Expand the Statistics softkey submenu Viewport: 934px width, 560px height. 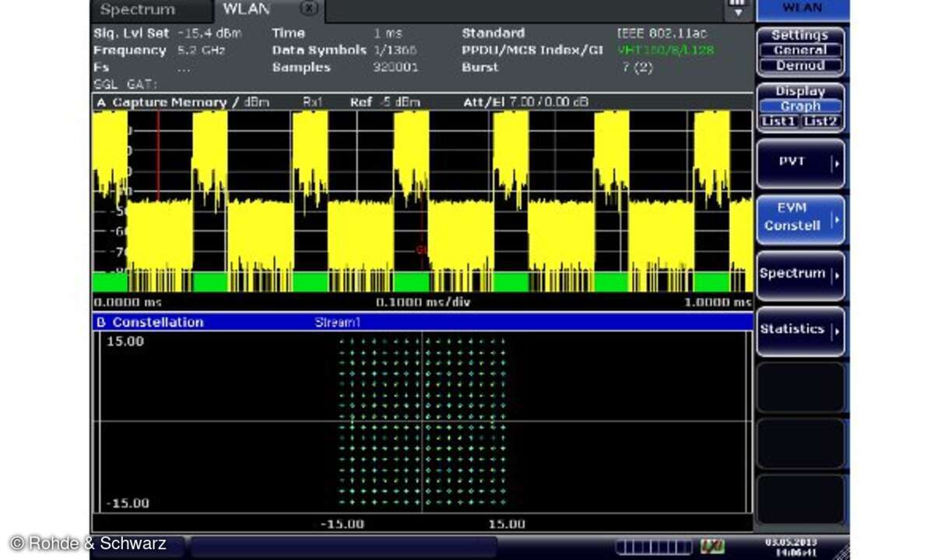800,331
